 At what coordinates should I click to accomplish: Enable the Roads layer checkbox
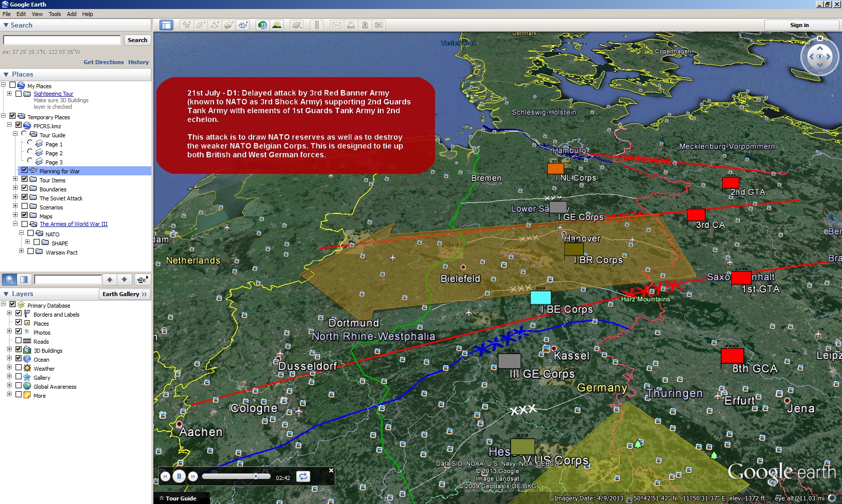(19, 341)
